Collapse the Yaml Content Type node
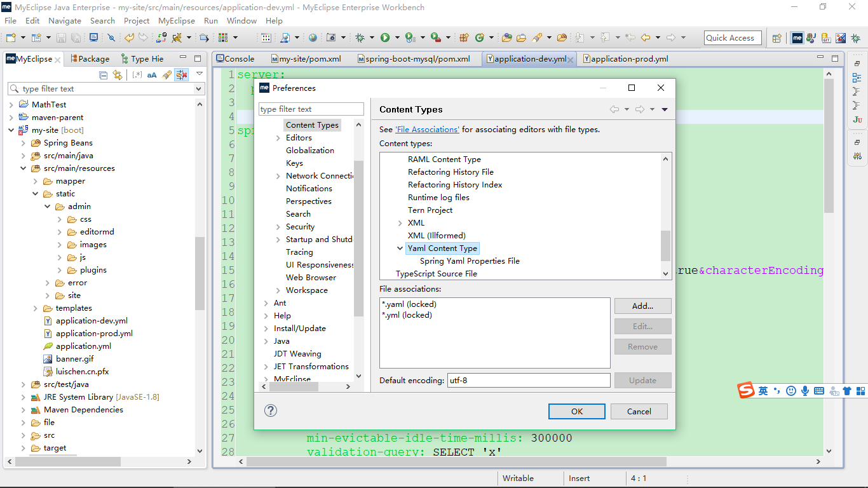868x488 pixels. point(400,248)
